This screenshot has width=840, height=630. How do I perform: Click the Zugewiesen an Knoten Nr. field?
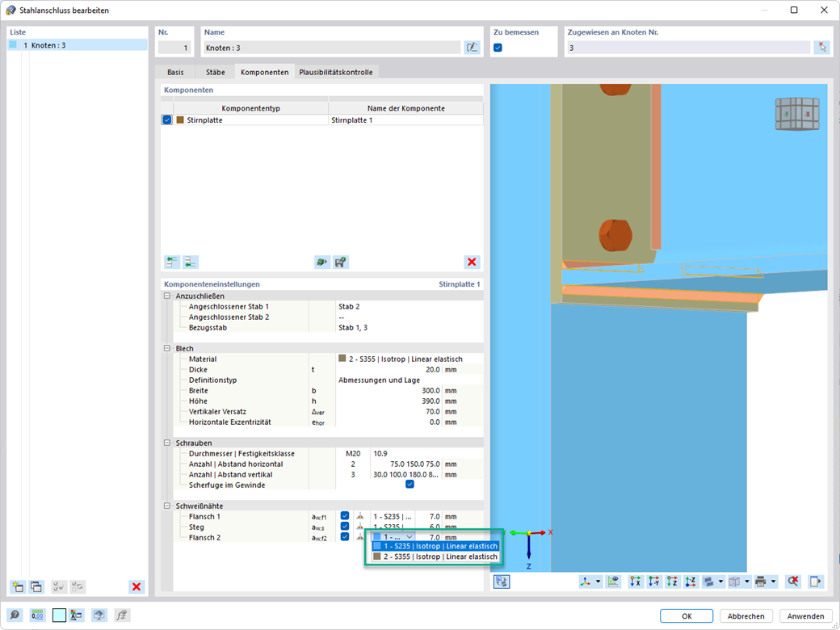tap(688, 48)
